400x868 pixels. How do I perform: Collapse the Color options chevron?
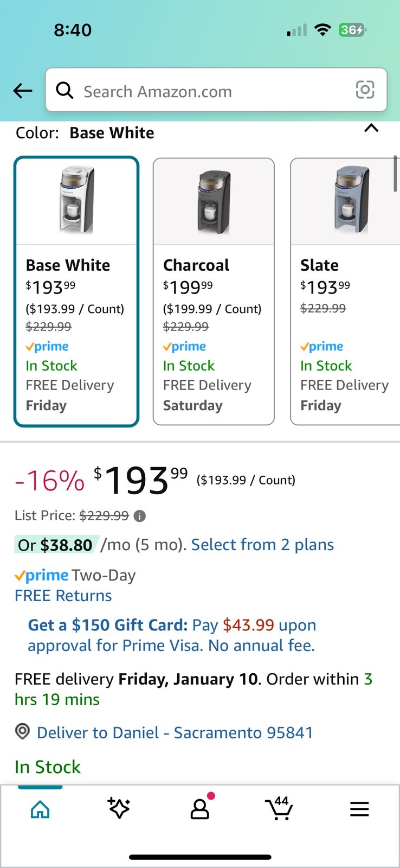[371, 128]
